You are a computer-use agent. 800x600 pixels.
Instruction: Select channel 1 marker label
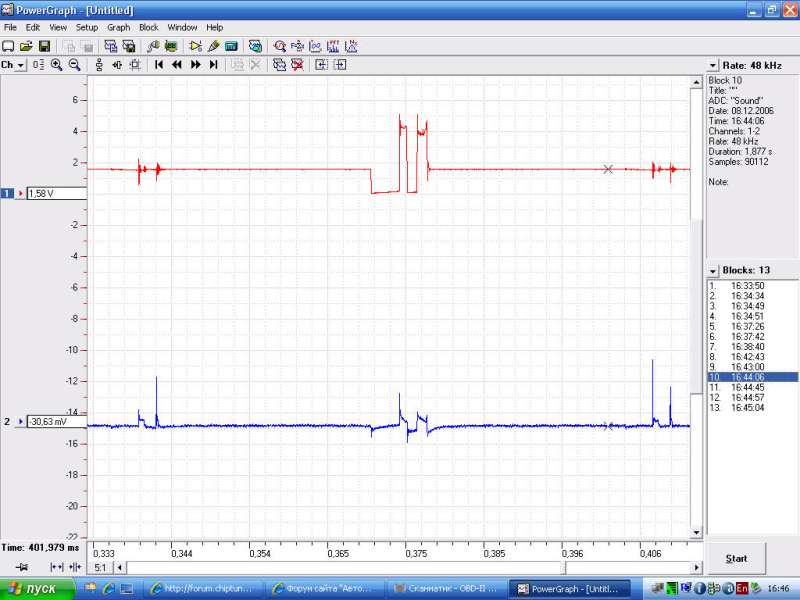pyautogui.click(x=7, y=193)
